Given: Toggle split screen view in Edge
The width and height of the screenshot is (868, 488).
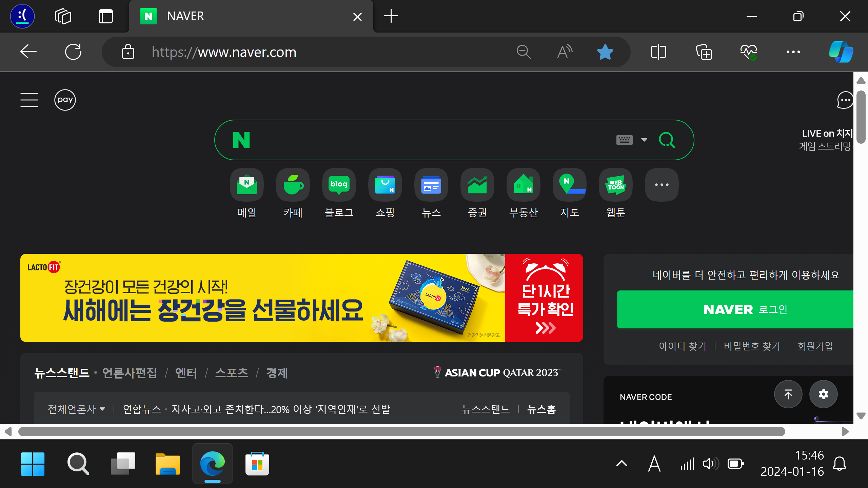Looking at the screenshot, I should [658, 52].
